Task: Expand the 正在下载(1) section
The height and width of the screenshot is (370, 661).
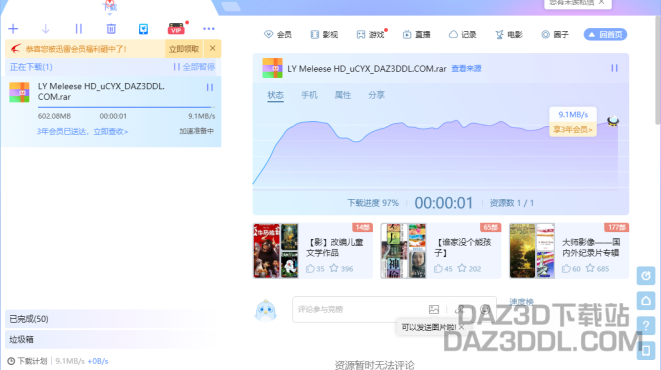Action: pyautogui.click(x=31, y=67)
